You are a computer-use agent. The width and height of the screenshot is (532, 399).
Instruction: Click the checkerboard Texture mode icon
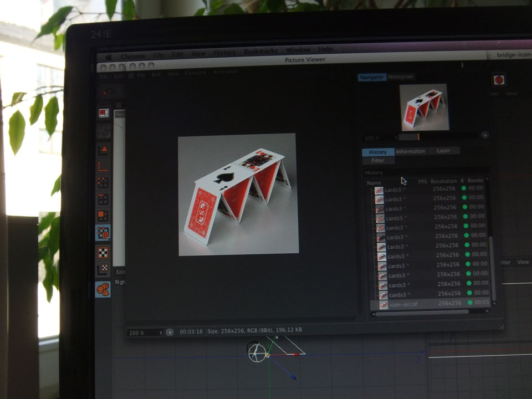103,252
